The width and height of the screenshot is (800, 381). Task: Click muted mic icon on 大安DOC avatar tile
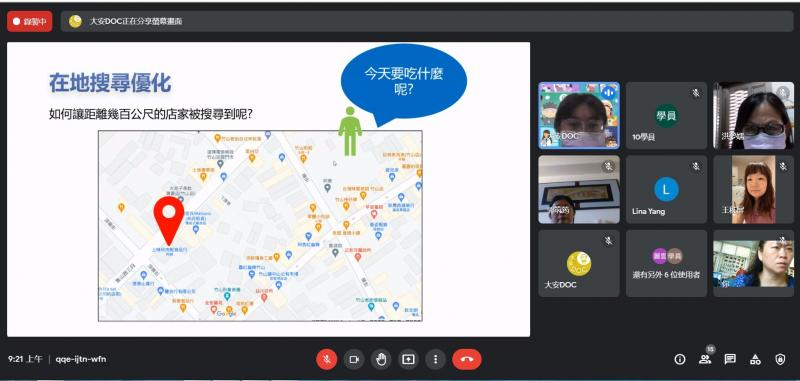point(608,240)
